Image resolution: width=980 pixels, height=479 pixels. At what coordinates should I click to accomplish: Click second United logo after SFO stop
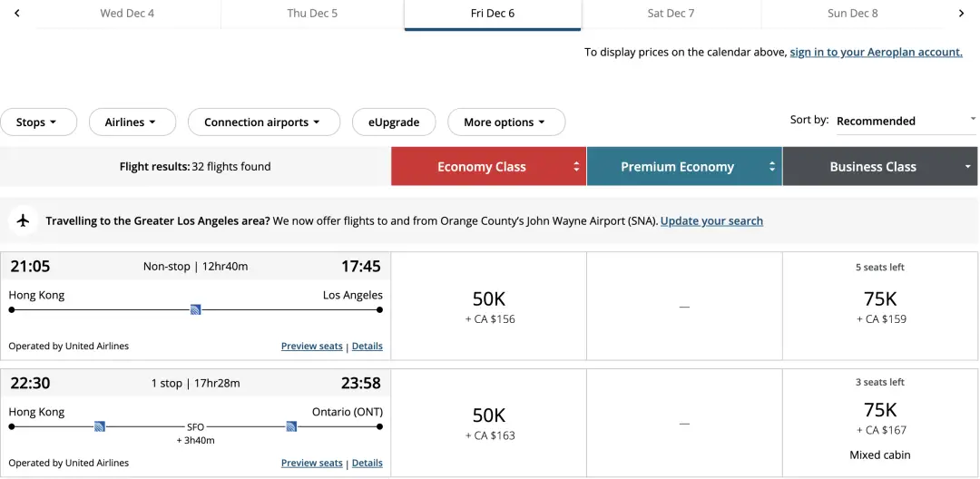coord(291,426)
